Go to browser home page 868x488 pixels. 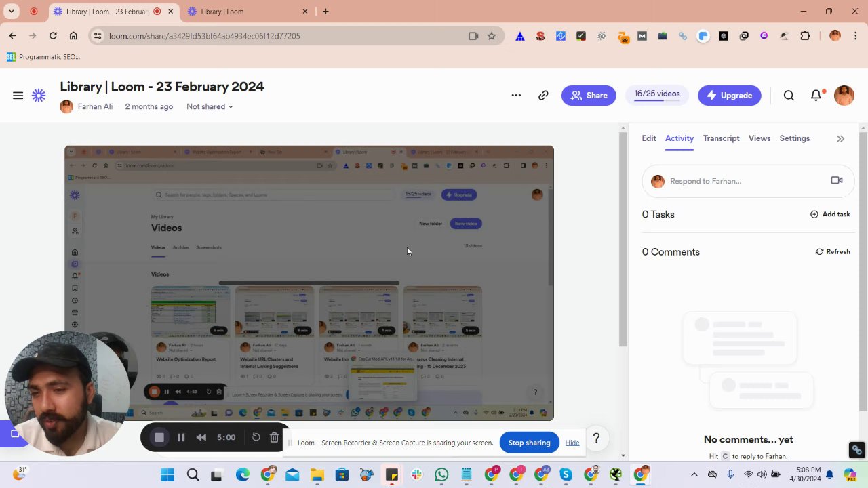click(73, 36)
